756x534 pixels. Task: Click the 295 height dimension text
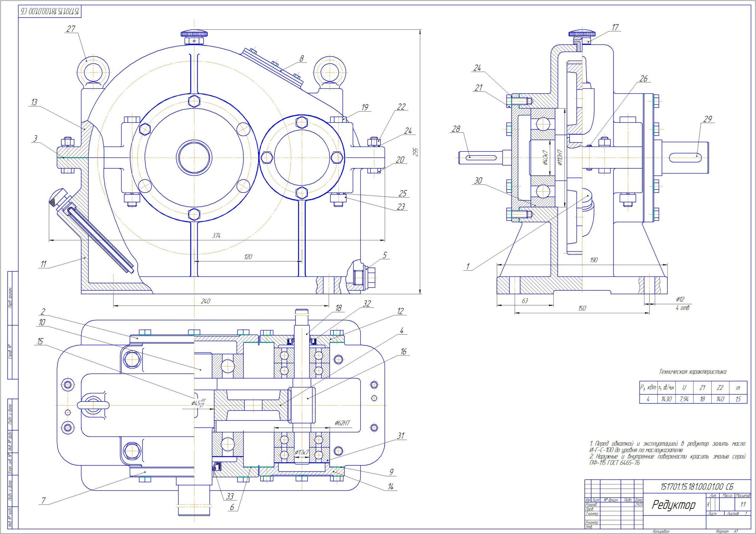click(x=416, y=151)
